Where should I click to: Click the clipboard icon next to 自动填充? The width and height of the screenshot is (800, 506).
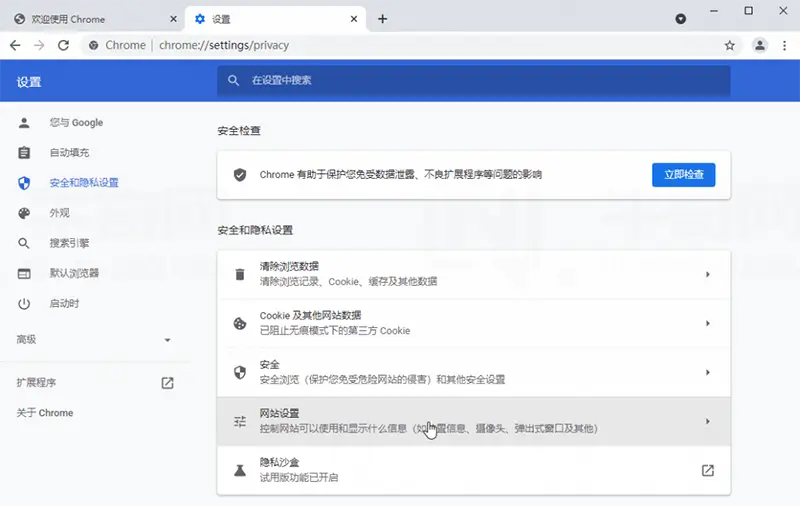tap(24, 153)
